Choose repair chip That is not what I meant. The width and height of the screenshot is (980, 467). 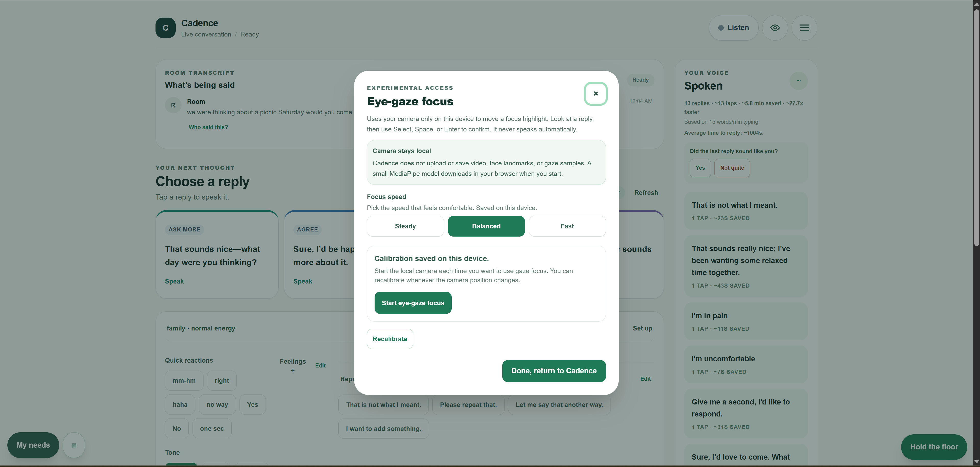tap(384, 405)
